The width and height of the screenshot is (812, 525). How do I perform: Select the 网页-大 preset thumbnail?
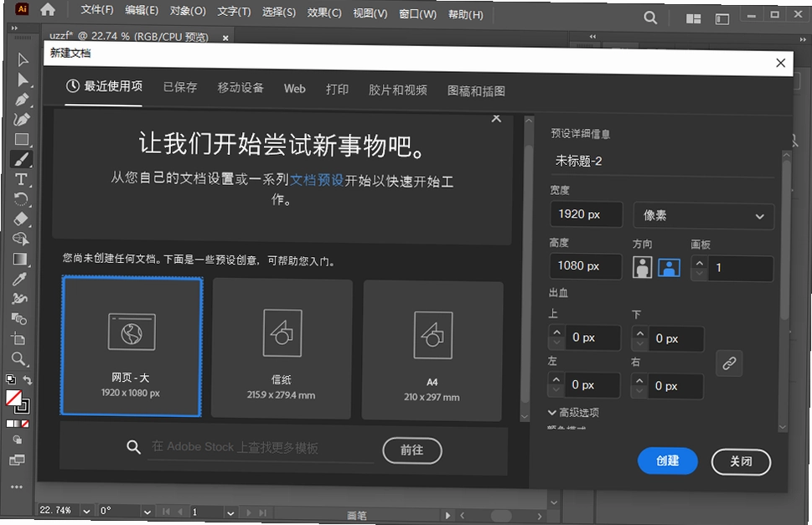click(x=132, y=346)
